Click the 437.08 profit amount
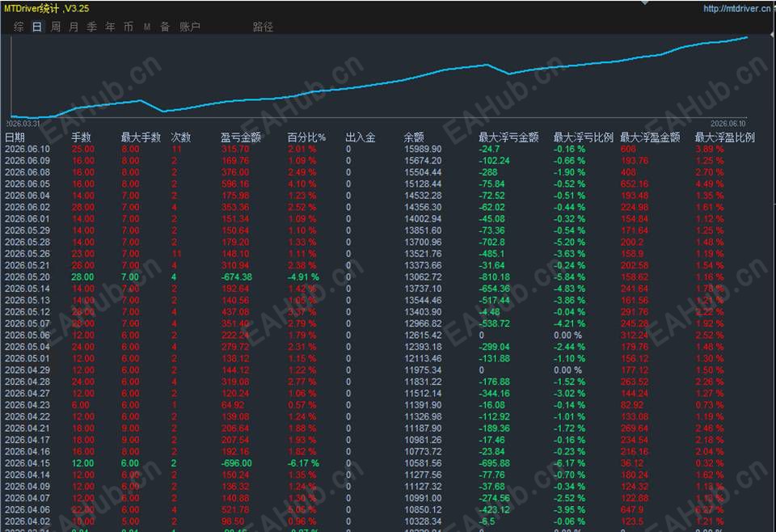The height and width of the screenshot is (532, 776). [235, 312]
